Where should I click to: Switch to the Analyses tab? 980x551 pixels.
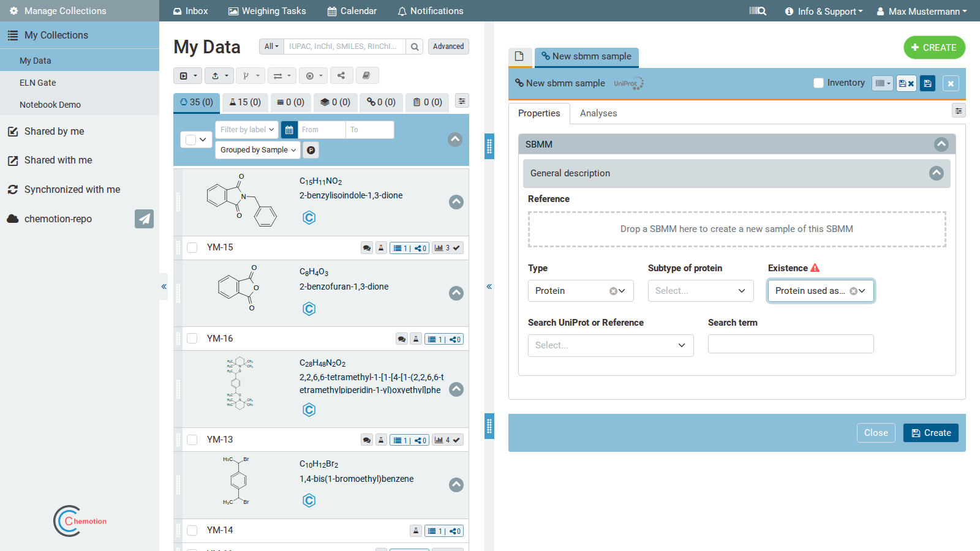coord(598,113)
